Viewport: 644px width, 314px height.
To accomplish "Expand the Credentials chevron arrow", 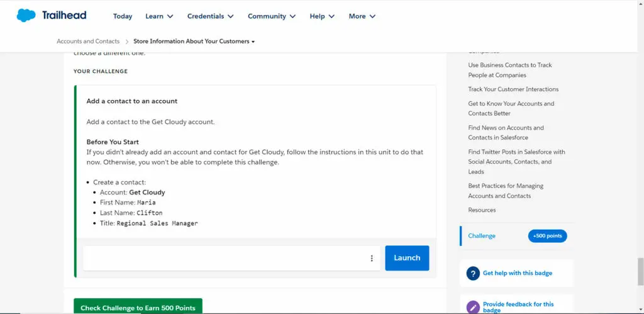I will click(230, 16).
